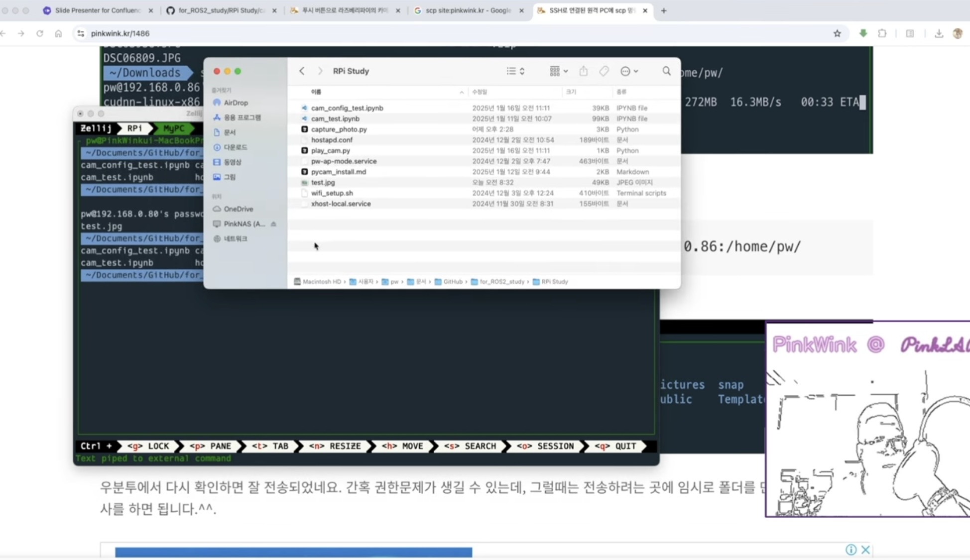This screenshot has height=560, width=970.
Task: Click the Finder search magnifier icon
Action: 666,71
